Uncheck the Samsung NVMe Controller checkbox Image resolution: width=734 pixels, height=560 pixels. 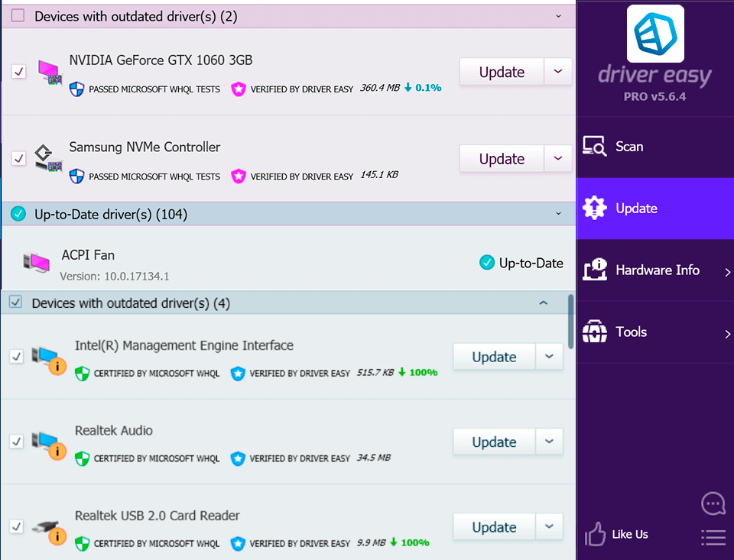18,158
